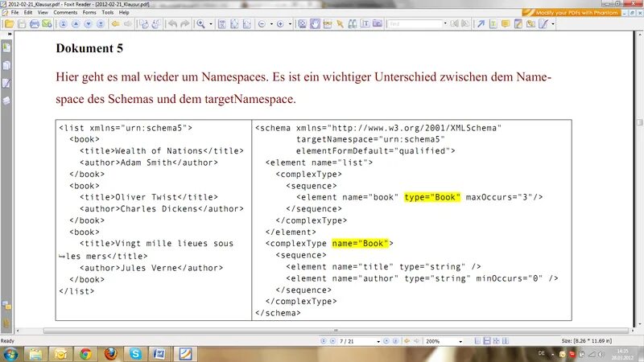Click the horizontal scrollbar under the document
Image resolution: width=644 pixels, height=362 pixels.
pos(336,331)
